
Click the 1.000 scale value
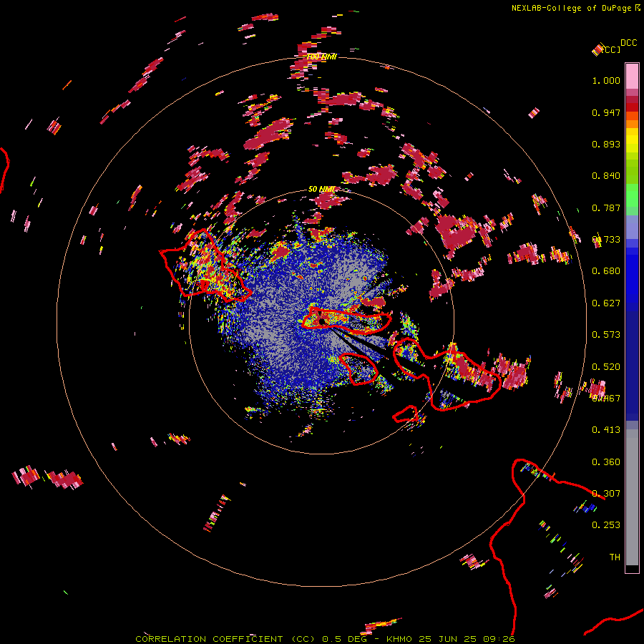coord(606,80)
